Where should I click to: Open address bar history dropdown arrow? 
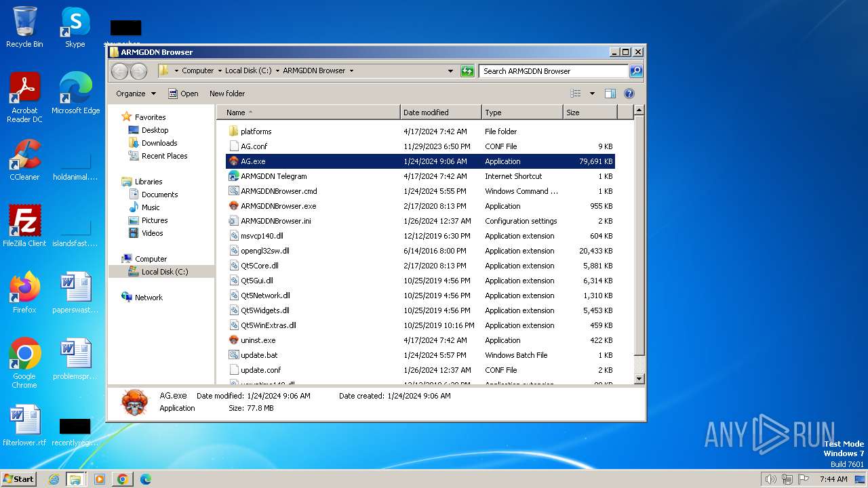[450, 70]
